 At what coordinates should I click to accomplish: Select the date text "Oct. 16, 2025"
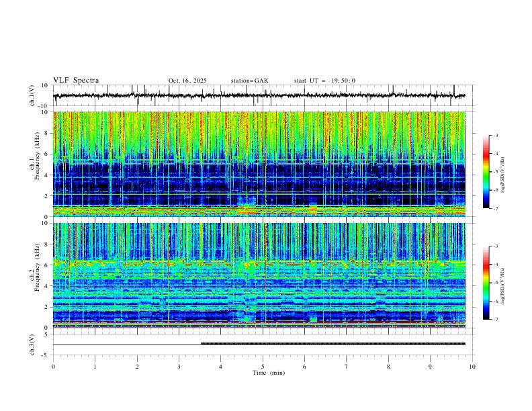tap(187, 81)
